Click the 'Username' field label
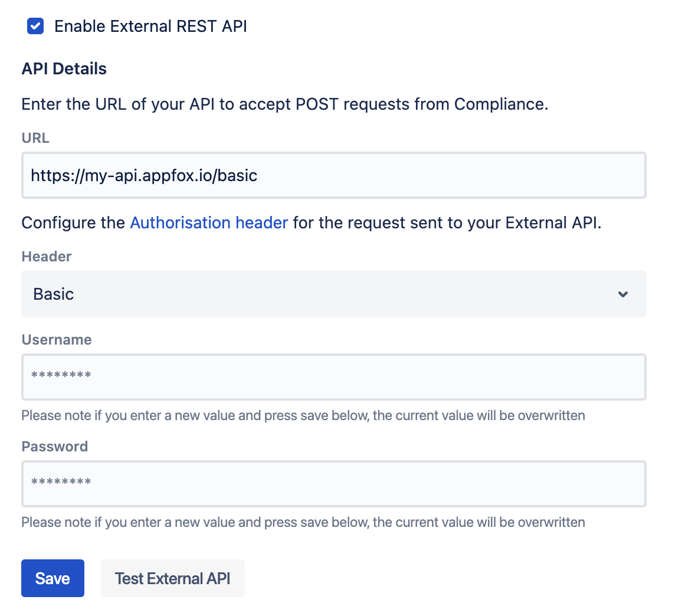The width and height of the screenshot is (682, 616). tap(57, 340)
